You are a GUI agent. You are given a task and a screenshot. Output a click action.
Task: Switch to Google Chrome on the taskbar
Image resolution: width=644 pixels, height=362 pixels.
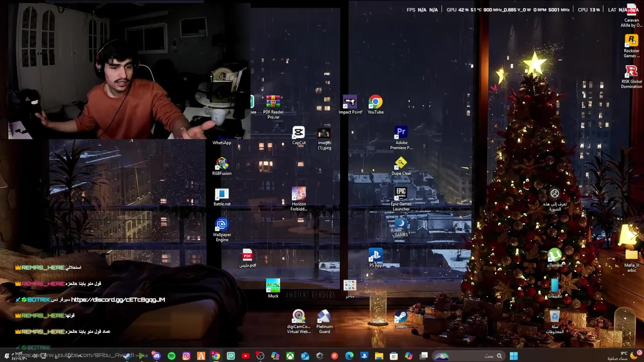pos(216,356)
